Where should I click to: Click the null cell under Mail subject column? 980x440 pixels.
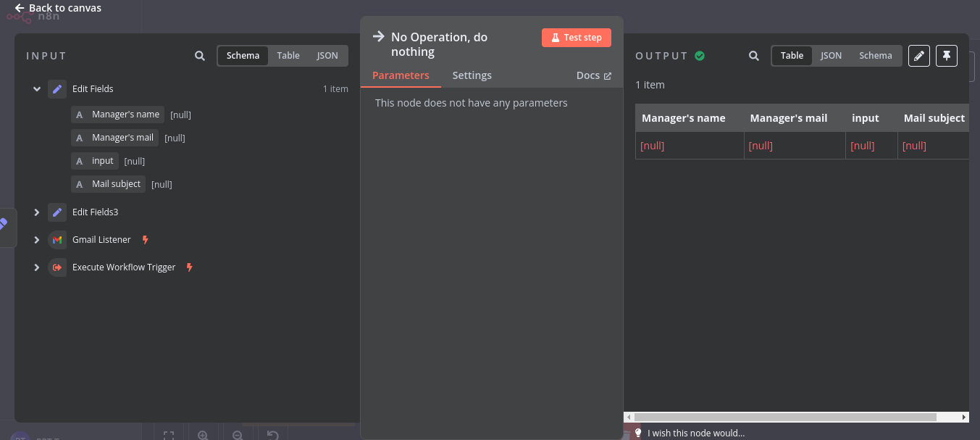[x=934, y=146]
